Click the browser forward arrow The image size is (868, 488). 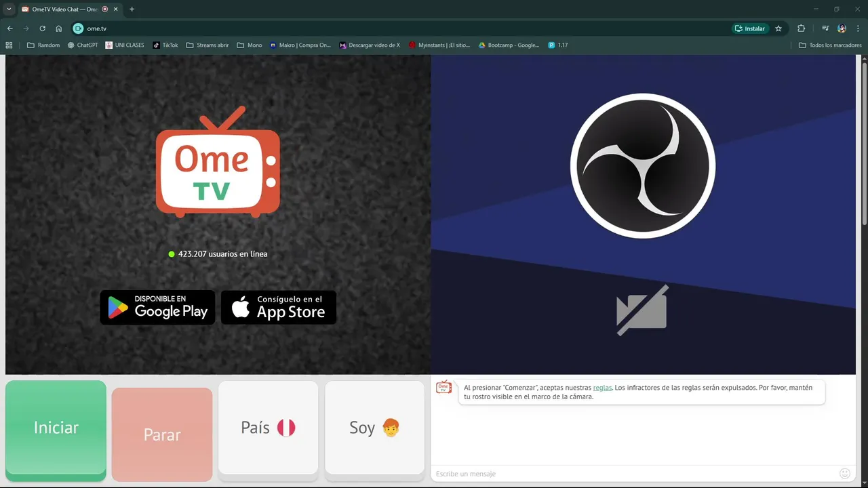26,28
